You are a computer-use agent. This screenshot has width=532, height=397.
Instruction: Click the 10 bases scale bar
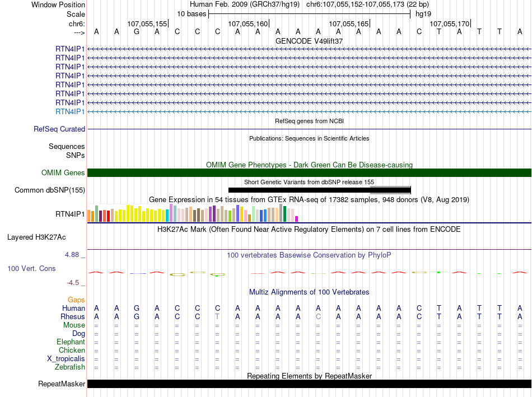click(x=309, y=13)
